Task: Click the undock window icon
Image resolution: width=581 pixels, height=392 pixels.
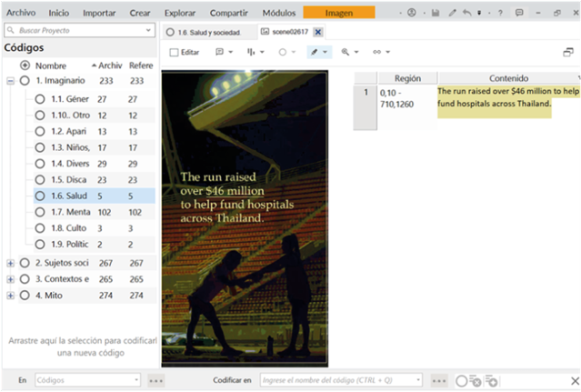Action: coord(568,53)
